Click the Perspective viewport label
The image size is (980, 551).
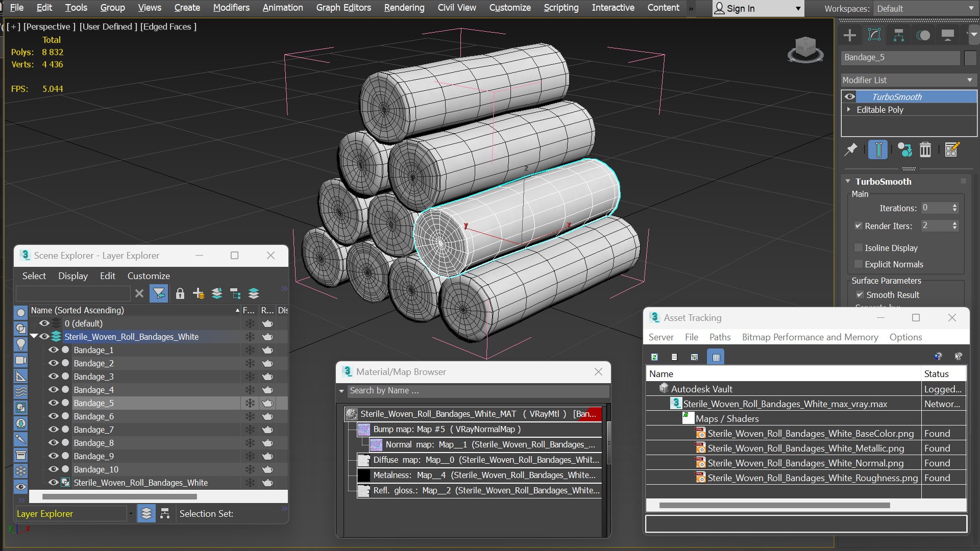click(x=49, y=27)
